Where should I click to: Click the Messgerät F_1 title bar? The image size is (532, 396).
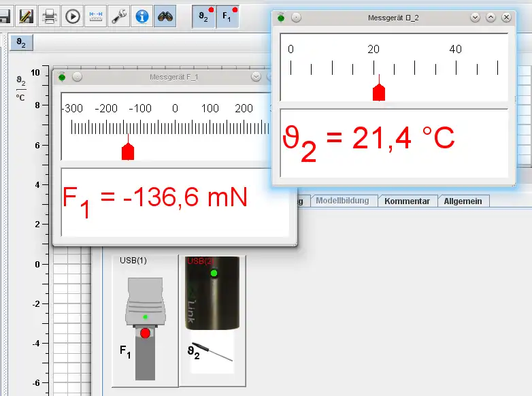click(x=173, y=77)
